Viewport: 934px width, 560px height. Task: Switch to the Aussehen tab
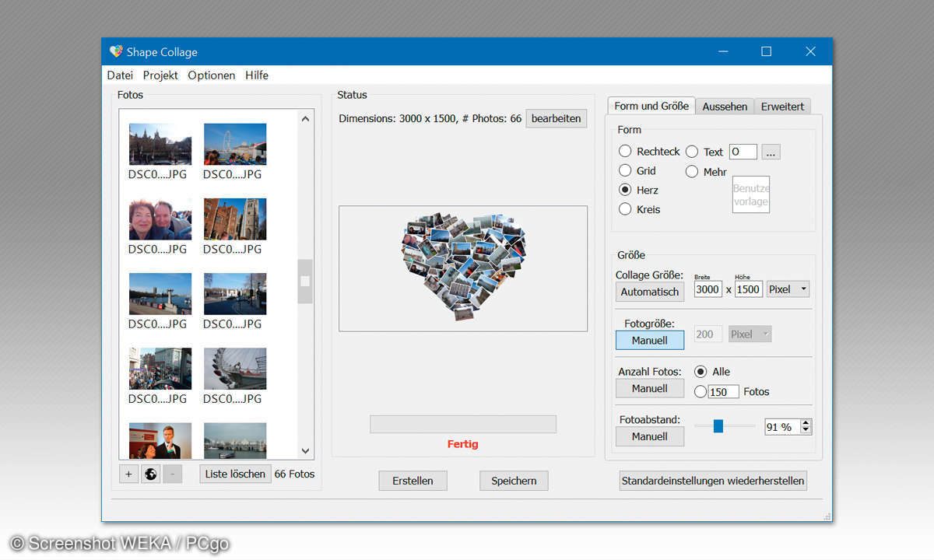(725, 107)
